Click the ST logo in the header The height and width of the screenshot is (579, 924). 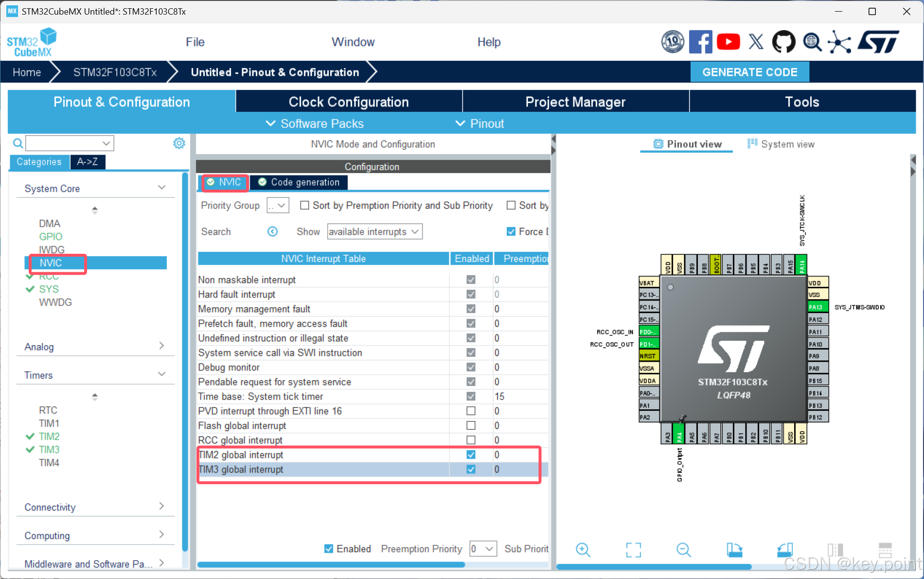(x=878, y=42)
